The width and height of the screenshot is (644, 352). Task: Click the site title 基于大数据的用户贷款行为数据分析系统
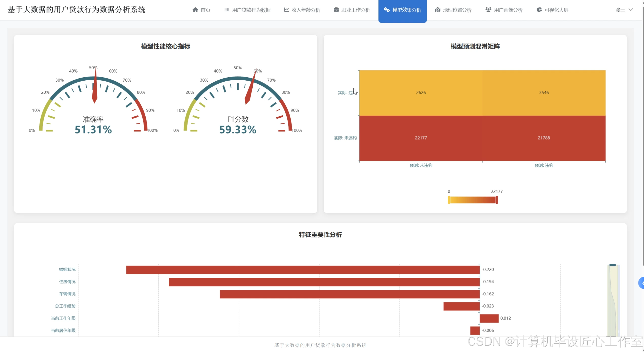[76, 10]
